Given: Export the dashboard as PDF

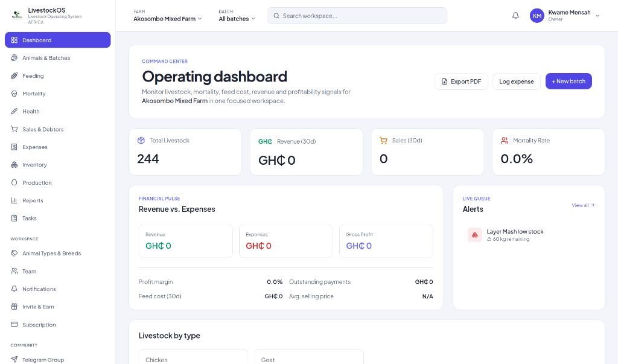Looking at the screenshot, I should (461, 81).
